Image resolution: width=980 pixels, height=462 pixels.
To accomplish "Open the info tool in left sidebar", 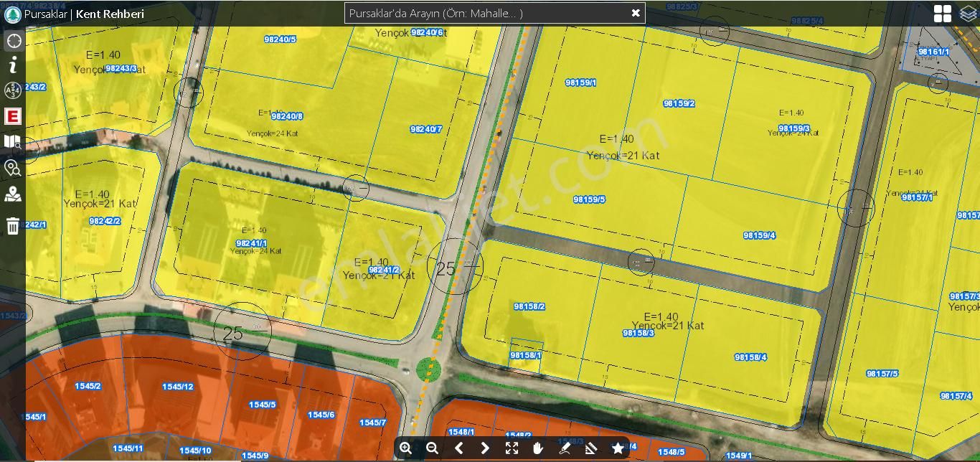I will [x=13, y=65].
